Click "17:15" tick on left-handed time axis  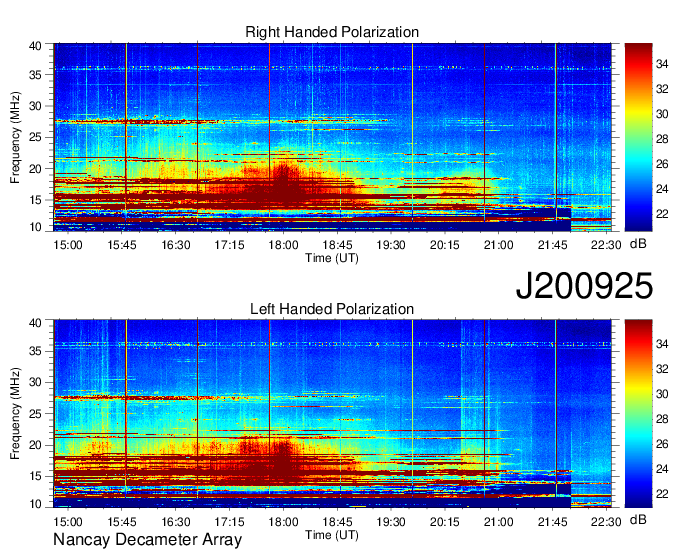click(229, 522)
